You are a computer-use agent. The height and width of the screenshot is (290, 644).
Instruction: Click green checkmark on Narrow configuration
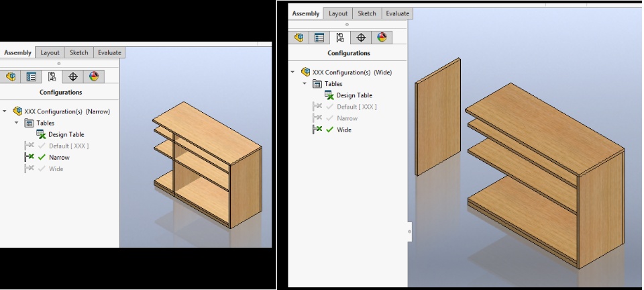tap(42, 157)
